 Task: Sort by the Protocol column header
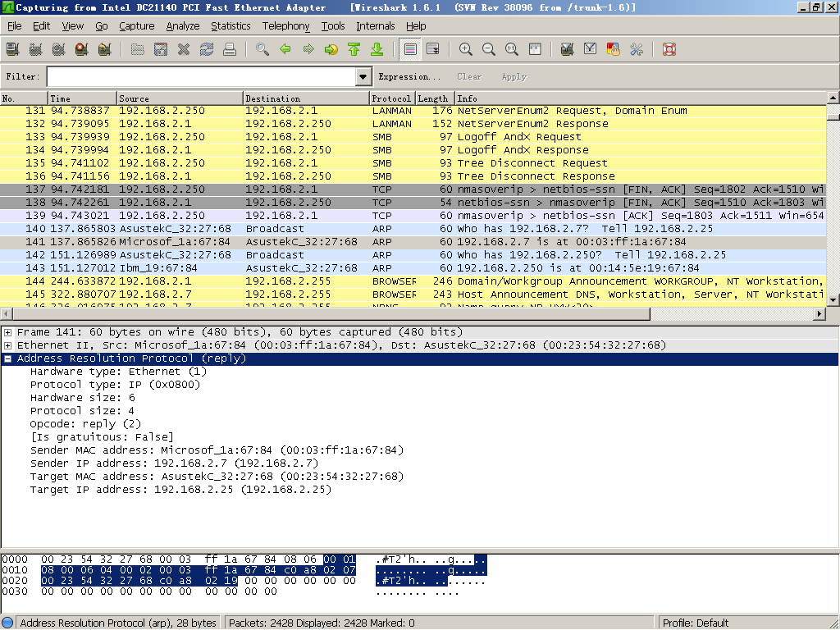coord(391,98)
